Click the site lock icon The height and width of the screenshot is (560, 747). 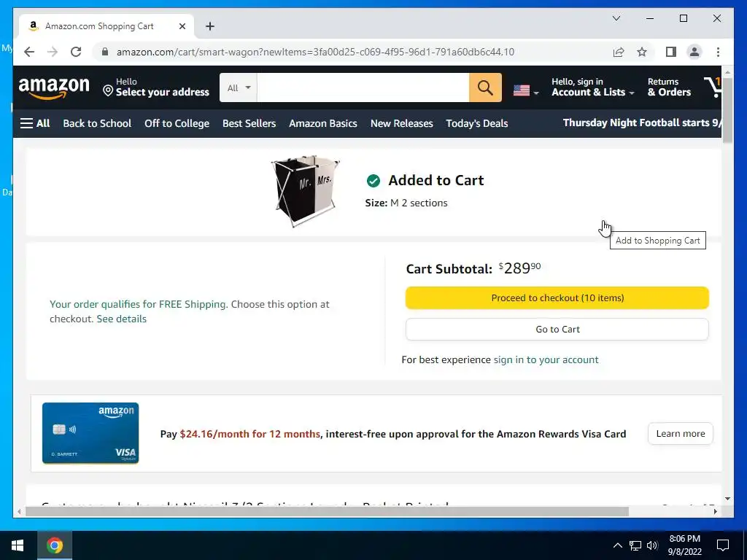(x=105, y=52)
